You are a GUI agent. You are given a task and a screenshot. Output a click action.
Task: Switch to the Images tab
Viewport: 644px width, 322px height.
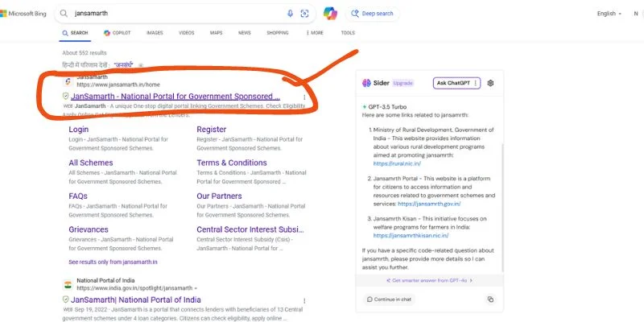pyautogui.click(x=155, y=33)
